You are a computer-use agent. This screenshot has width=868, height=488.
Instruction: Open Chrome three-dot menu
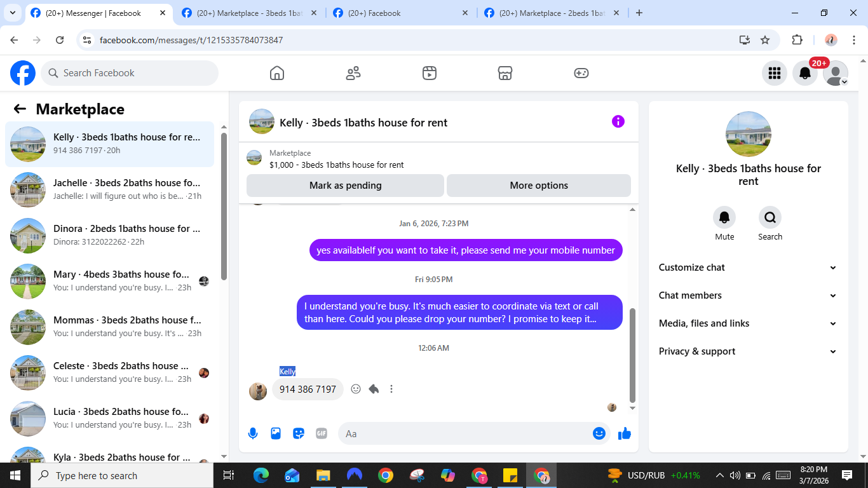(x=854, y=40)
